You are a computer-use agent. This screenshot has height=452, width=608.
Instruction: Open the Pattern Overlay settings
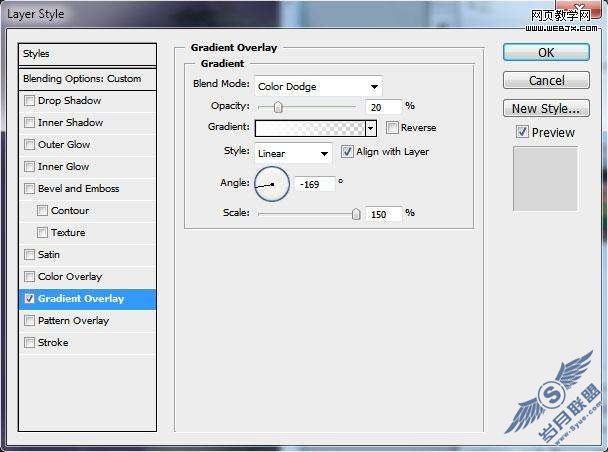pos(73,321)
